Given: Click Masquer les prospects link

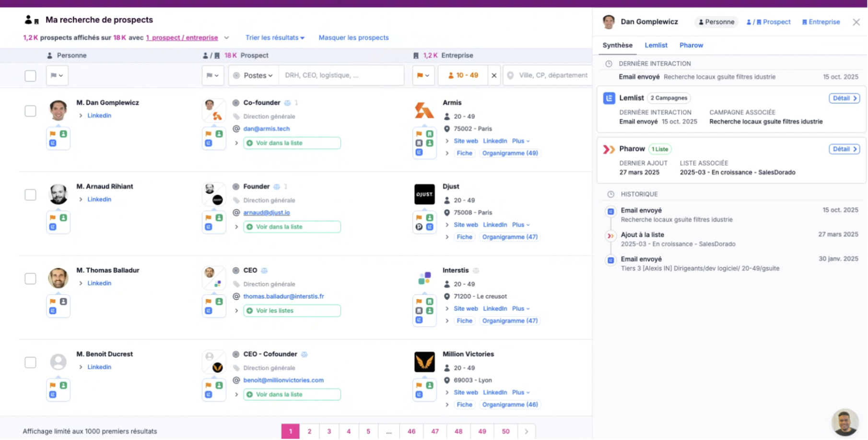Looking at the screenshot, I should tap(353, 37).
